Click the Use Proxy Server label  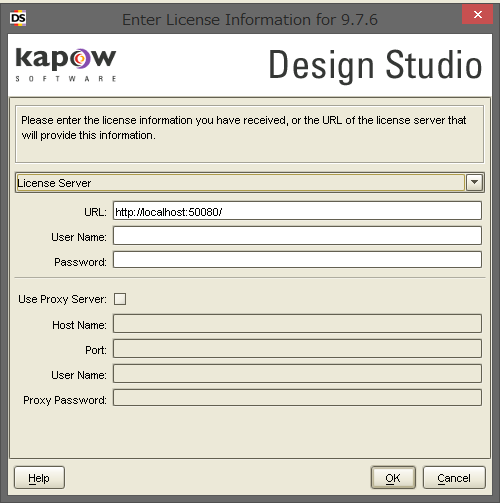point(62,299)
